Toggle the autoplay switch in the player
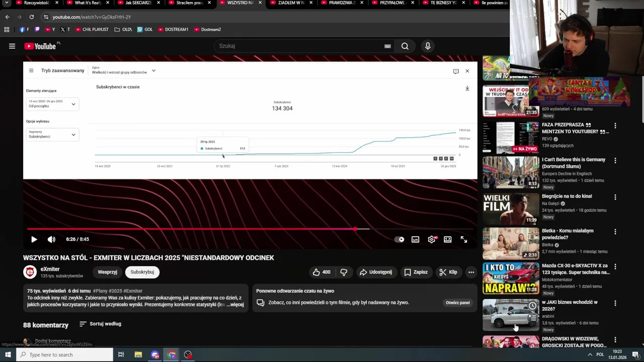Image resolution: width=644 pixels, height=362 pixels. (x=399, y=239)
